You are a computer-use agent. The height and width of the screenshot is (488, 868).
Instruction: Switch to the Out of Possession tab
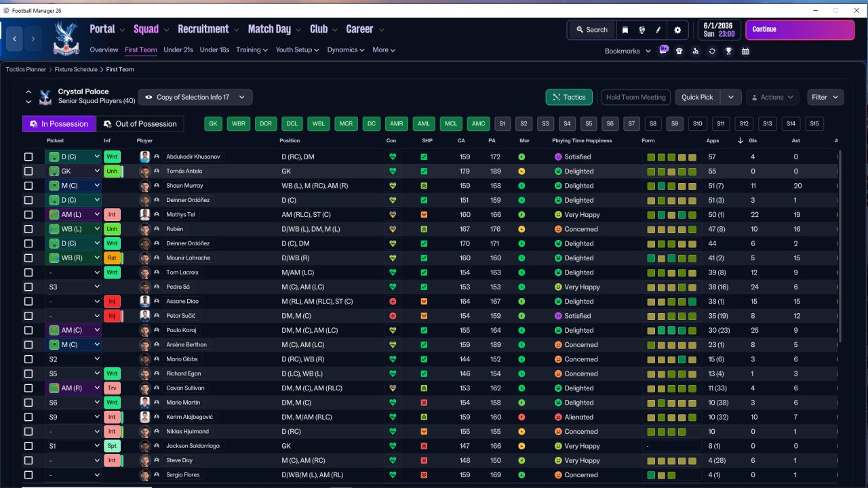coord(140,124)
